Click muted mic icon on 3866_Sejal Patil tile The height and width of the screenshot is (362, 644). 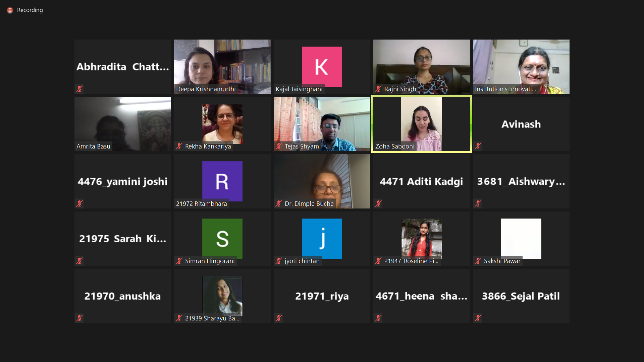[478, 318]
